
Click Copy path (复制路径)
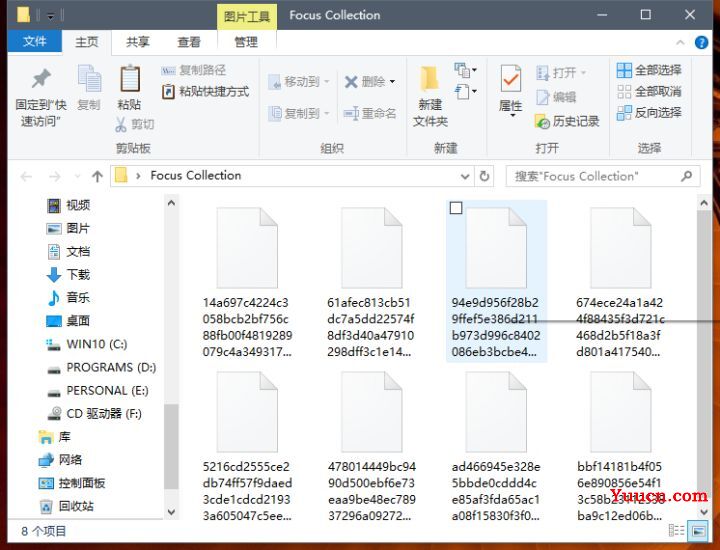193,70
